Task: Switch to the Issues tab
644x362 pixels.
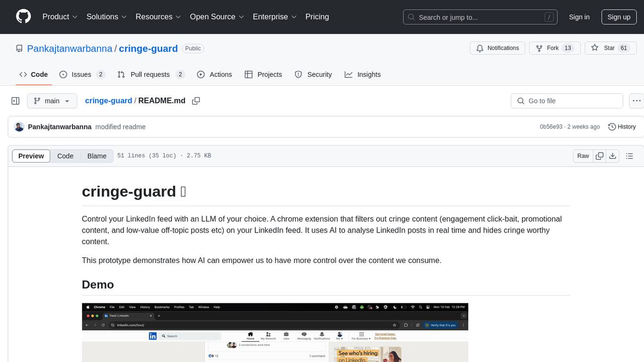Action: tap(82, 74)
